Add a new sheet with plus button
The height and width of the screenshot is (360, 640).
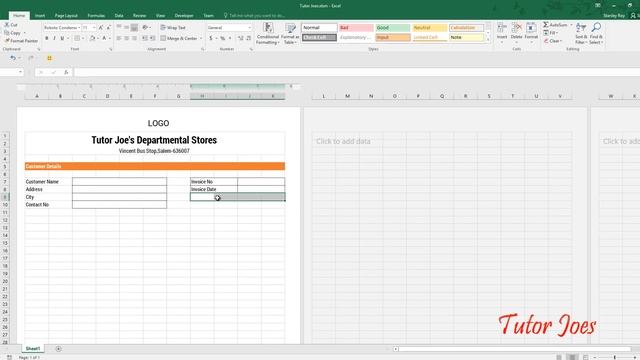(58, 349)
